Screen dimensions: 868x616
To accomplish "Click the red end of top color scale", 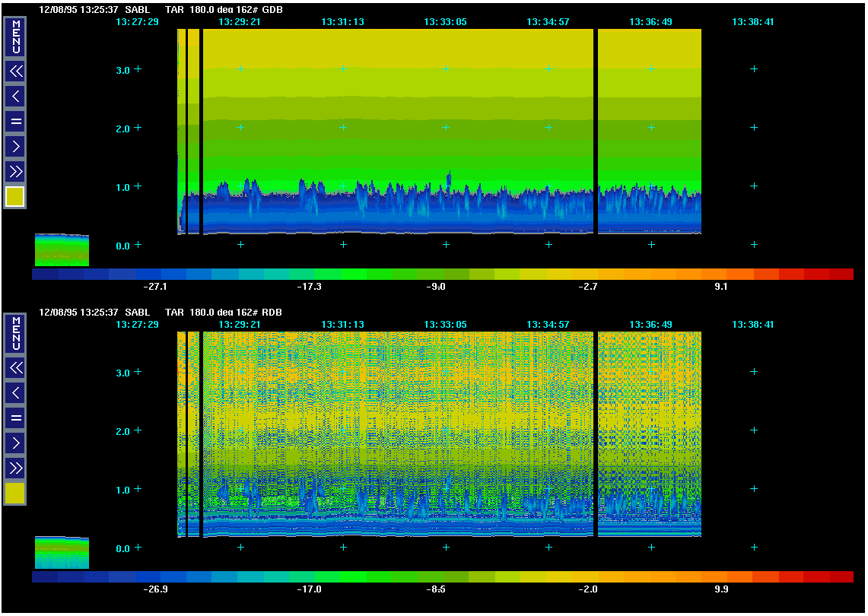I will coord(841,275).
